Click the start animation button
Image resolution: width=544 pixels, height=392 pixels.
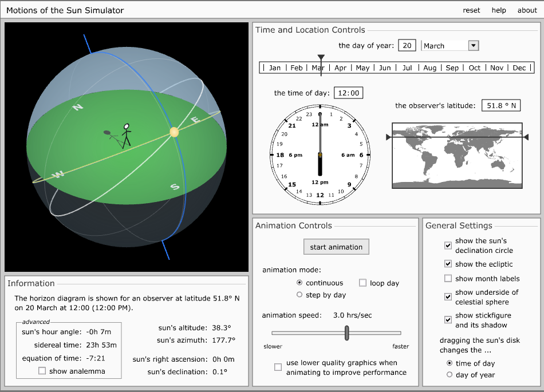336,247
